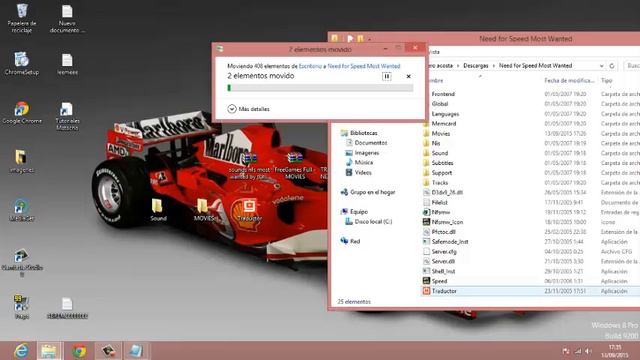Screen dimensions: 640x360
Task: Open the Papelera de reciclaje desktop icon
Action: (x=22, y=18)
